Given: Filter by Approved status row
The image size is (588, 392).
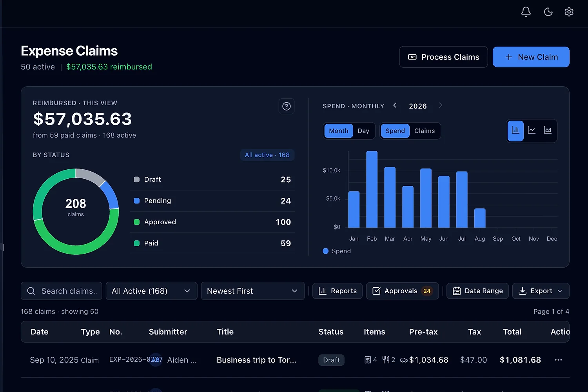Looking at the screenshot, I should 212,222.
